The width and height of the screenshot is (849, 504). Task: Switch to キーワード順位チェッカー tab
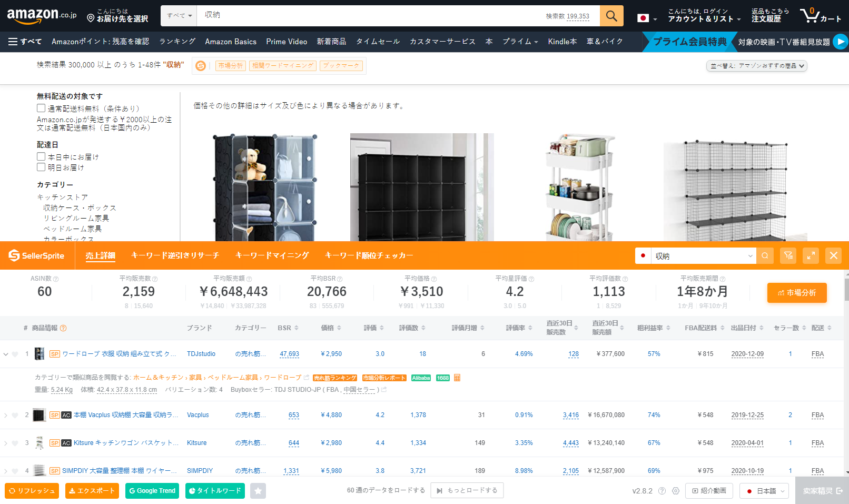(x=369, y=256)
